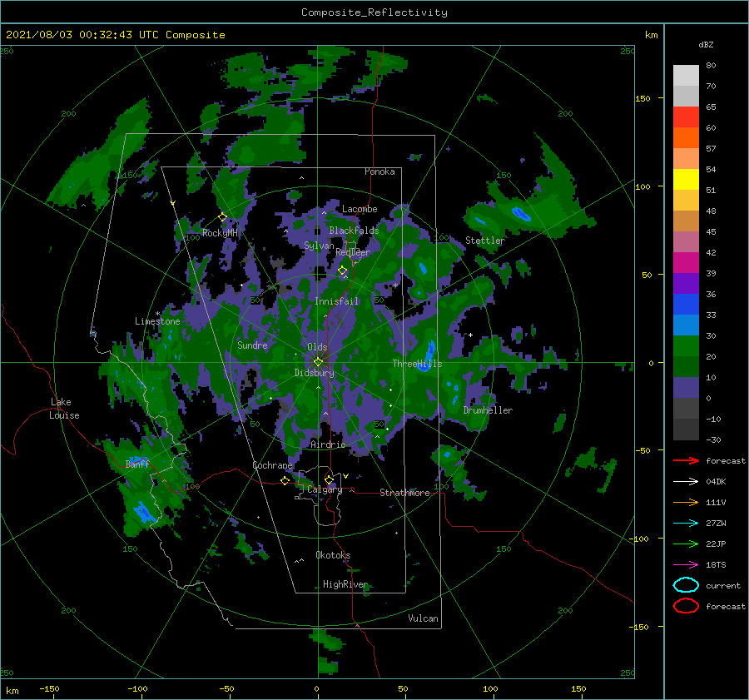749x700 pixels.
Task: Click the magenta 18TS arrow legend icon
Action: tap(686, 565)
